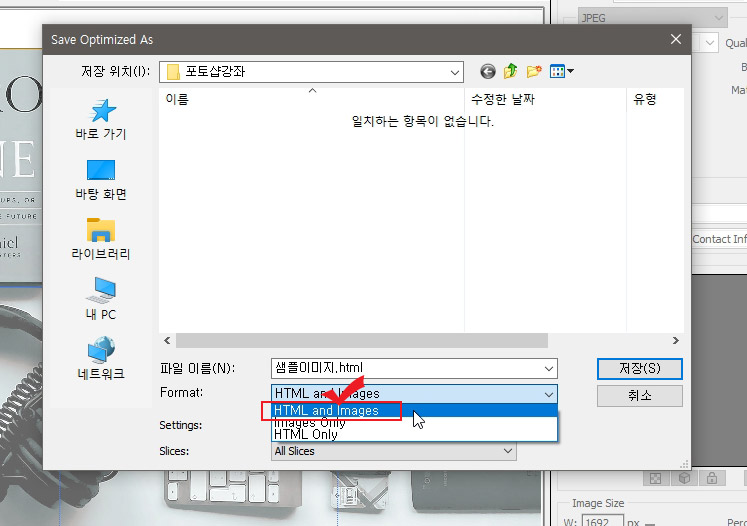Close the Save Optimized As dialog
Viewport: 747px width, 526px height.
676,39
